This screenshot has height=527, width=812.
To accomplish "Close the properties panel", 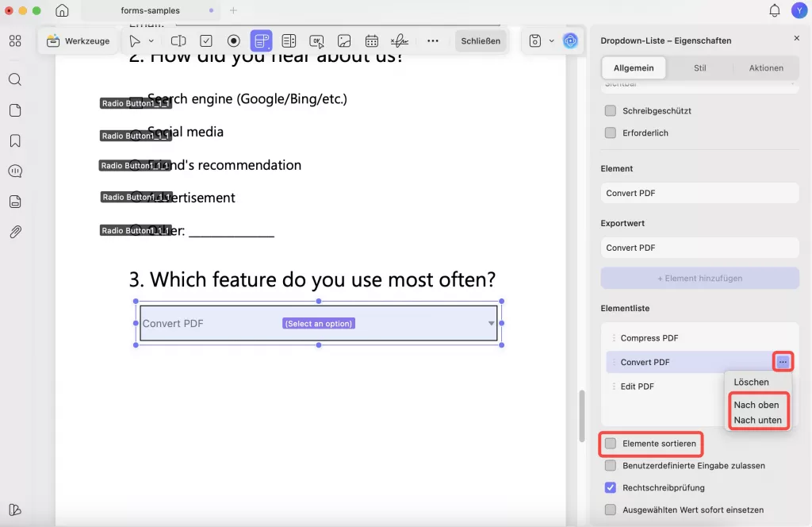I will click(796, 38).
